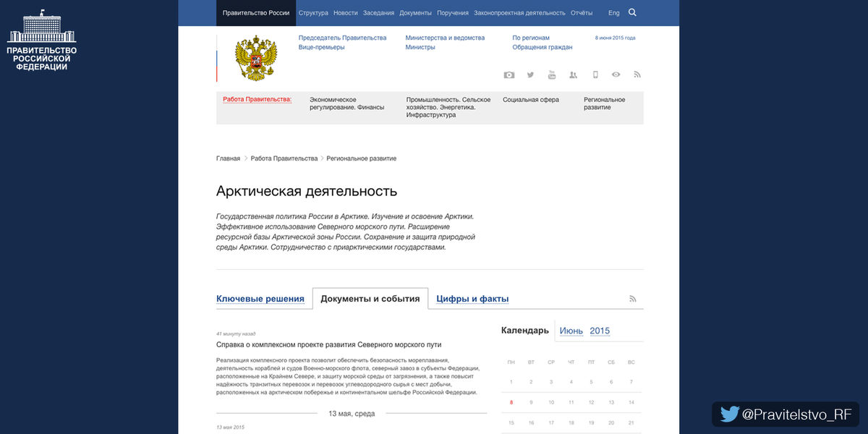Open Экономическое регулирование. Финансы section
Image resolution: width=868 pixels, height=434 pixels.
click(347, 103)
